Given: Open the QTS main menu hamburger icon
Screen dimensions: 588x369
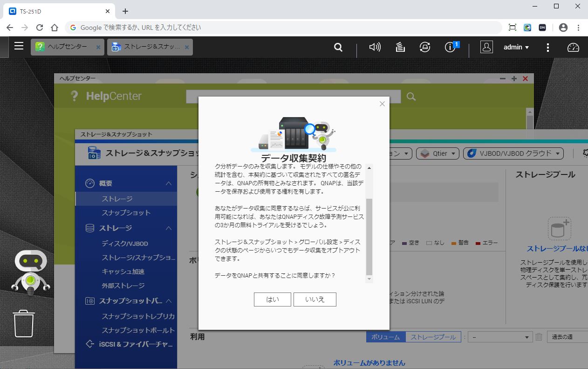Looking at the screenshot, I should tap(19, 46).
